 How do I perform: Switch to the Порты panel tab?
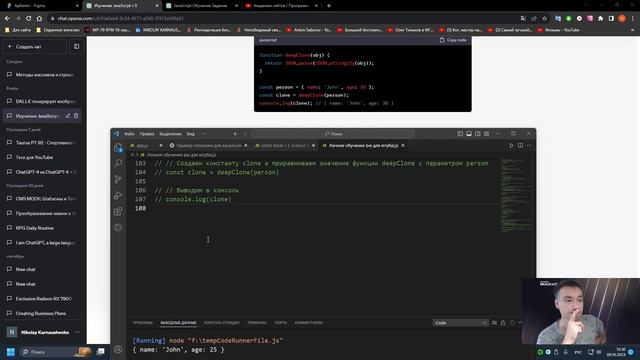point(280,323)
